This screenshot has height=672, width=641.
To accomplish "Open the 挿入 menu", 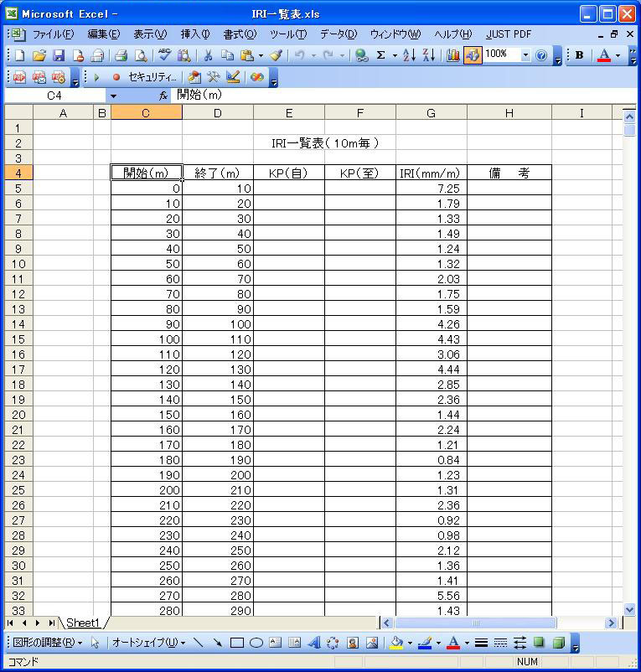I will (195, 34).
